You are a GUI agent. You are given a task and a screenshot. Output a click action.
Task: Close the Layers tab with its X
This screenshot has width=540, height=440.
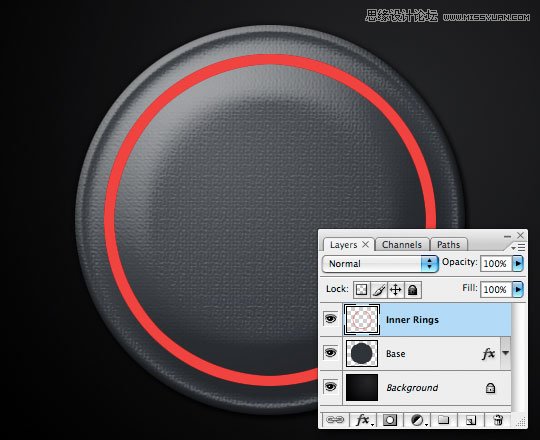coord(365,244)
